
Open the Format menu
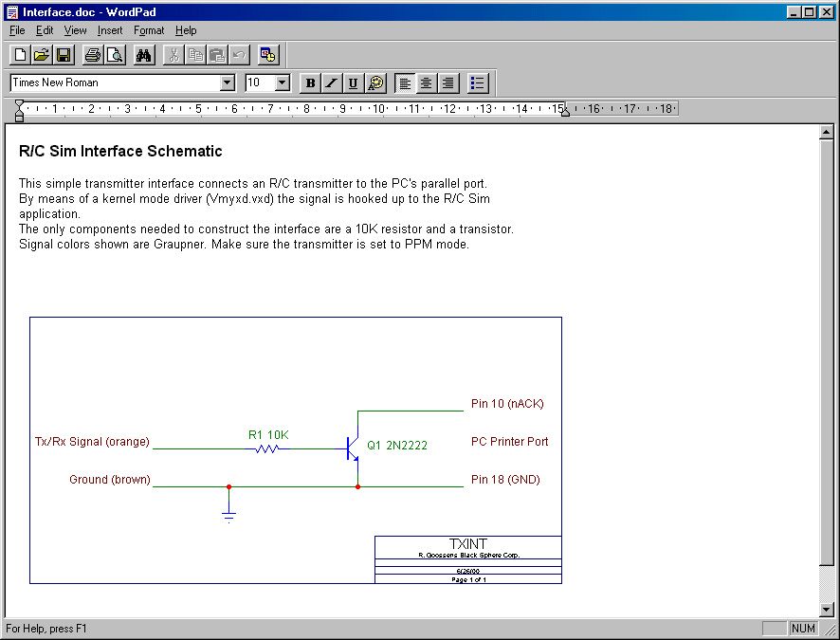(x=149, y=30)
